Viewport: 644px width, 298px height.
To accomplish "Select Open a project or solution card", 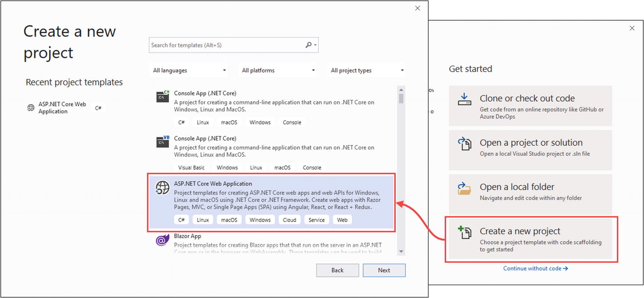I will [530, 150].
